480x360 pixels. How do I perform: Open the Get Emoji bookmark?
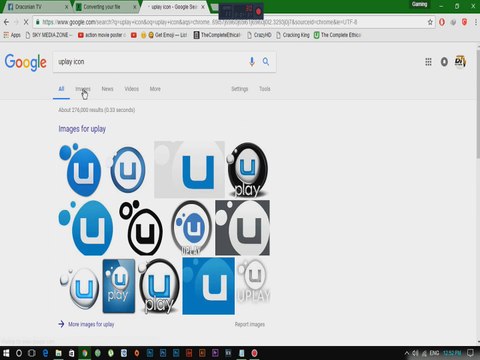[167, 35]
